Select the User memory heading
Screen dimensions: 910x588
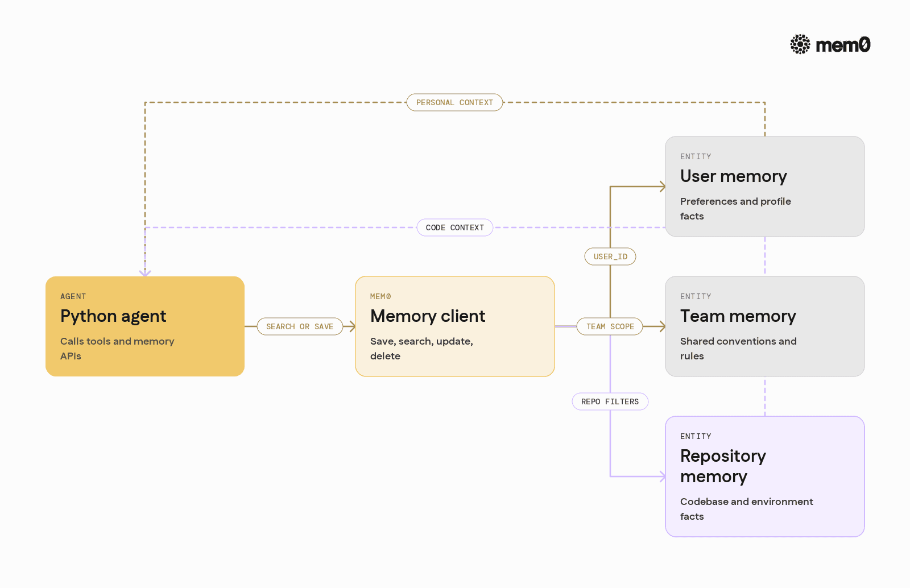pyautogui.click(x=734, y=176)
